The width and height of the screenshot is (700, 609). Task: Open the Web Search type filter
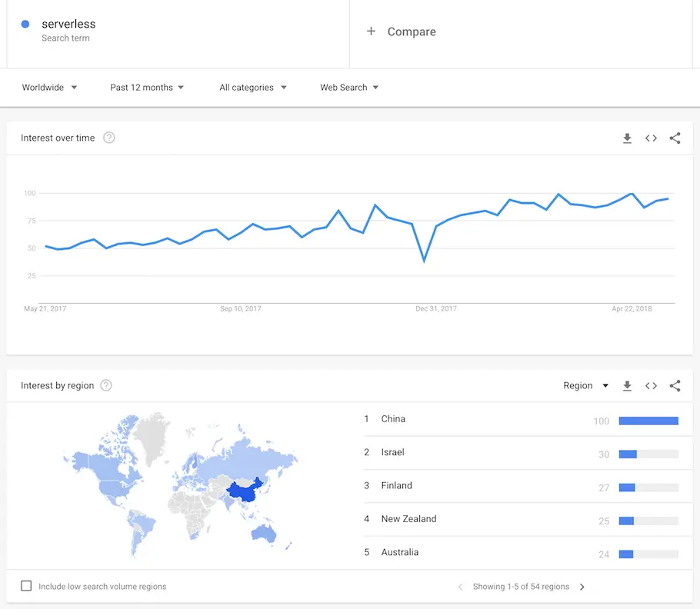(348, 87)
